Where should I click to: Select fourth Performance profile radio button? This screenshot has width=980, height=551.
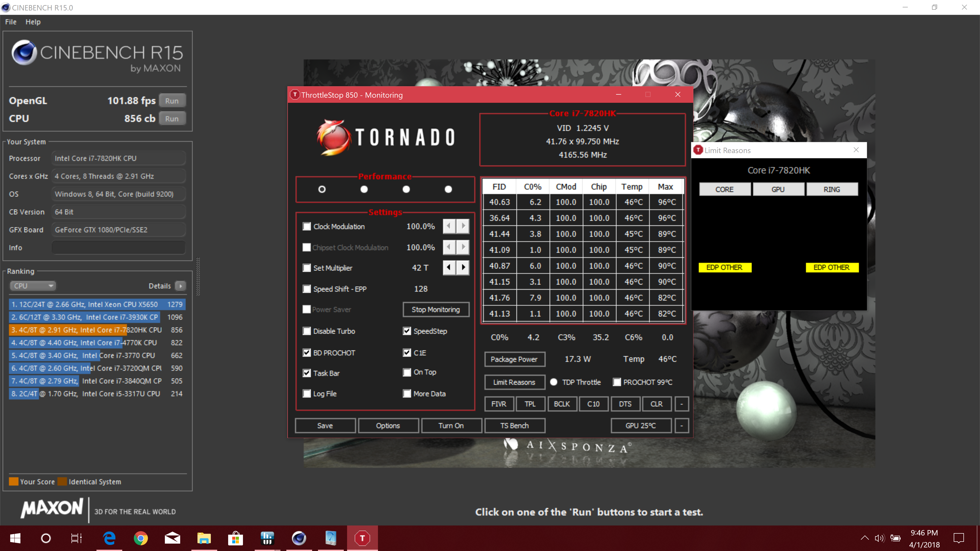coord(449,189)
